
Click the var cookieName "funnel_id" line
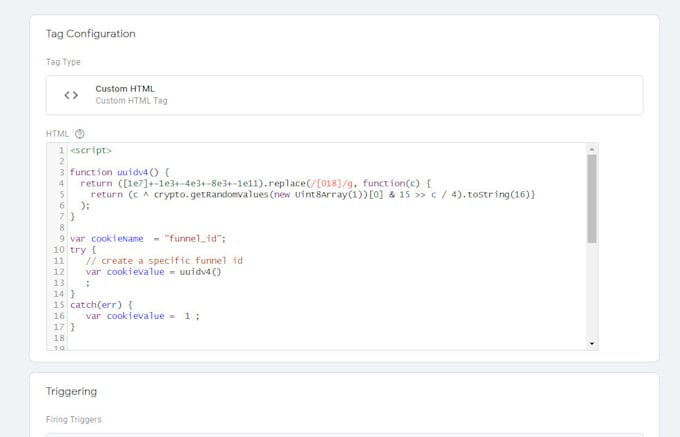point(148,238)
